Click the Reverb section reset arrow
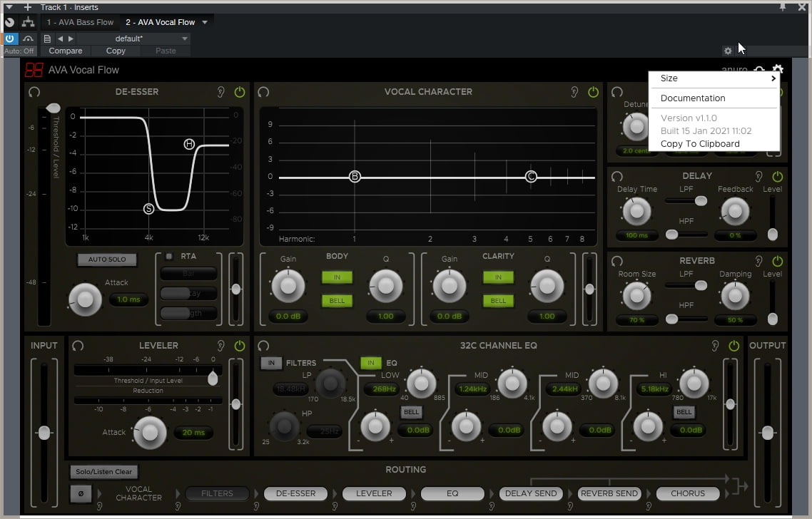812x519 pixels. (x=617, y=262)
